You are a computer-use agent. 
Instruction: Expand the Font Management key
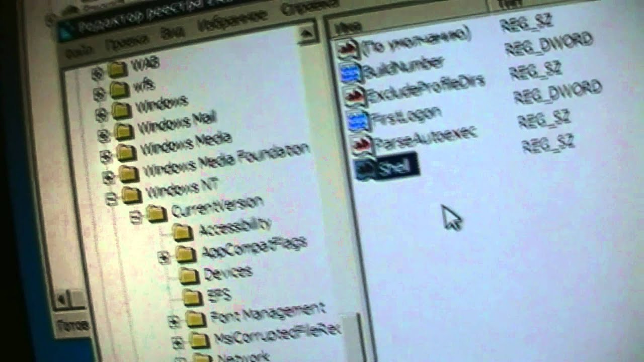click(x=174, y=322)
